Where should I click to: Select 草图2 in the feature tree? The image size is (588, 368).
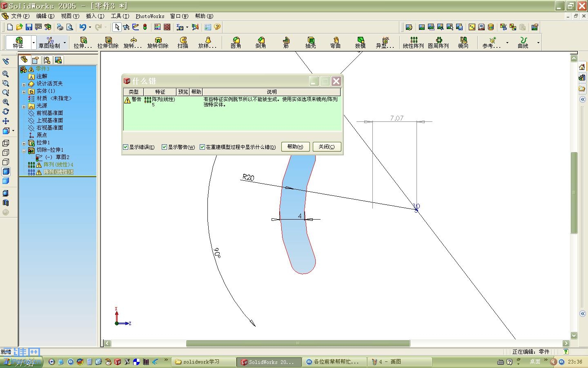point(57,157)
